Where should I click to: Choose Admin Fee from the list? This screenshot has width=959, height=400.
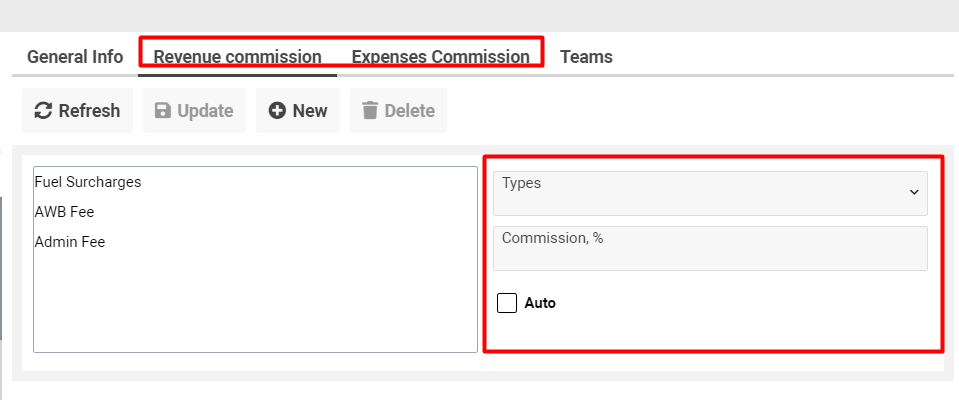69,242
